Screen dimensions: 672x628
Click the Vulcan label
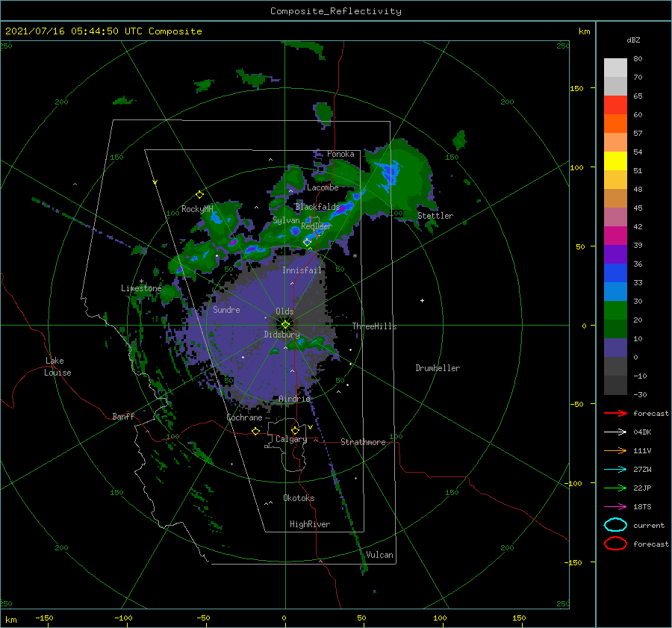(x=379, y=555)
